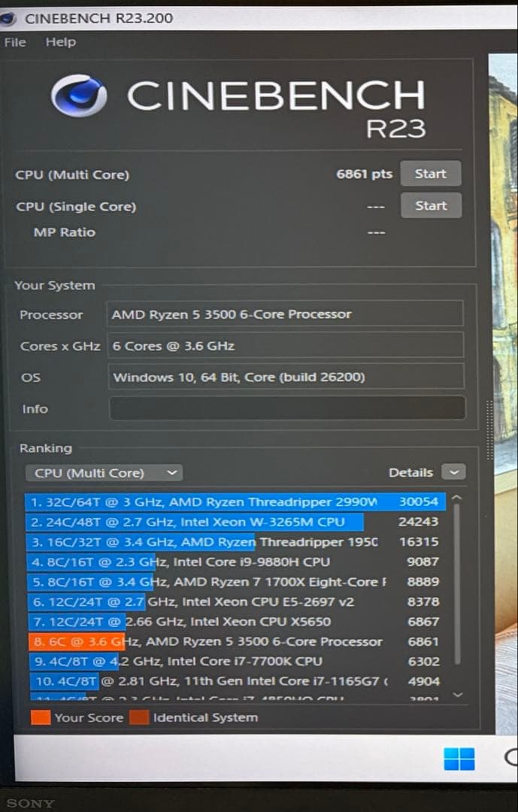Click ranking scrollbar up arrow
518x812 pixels.
tap(456, 498)
